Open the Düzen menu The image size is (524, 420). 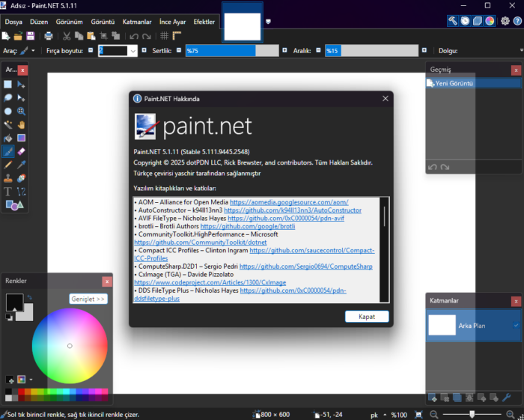click(39, 22)
